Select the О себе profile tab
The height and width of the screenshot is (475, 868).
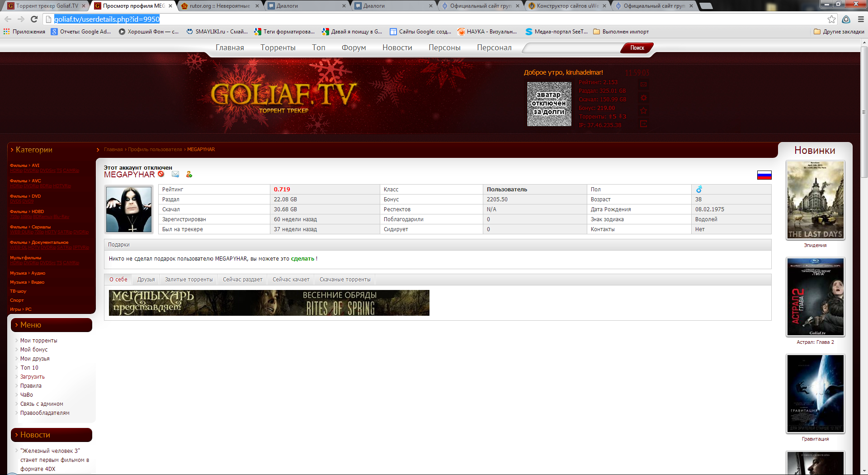point(118,280)
